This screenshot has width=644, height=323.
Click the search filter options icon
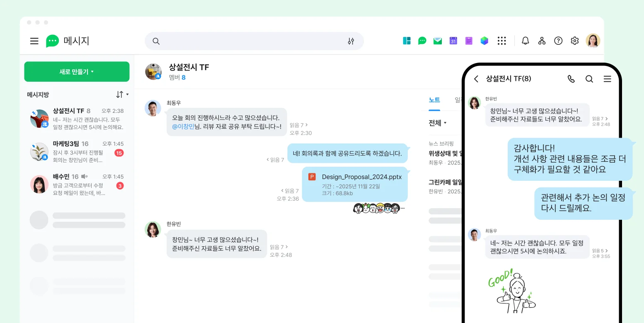coord(351,41)
